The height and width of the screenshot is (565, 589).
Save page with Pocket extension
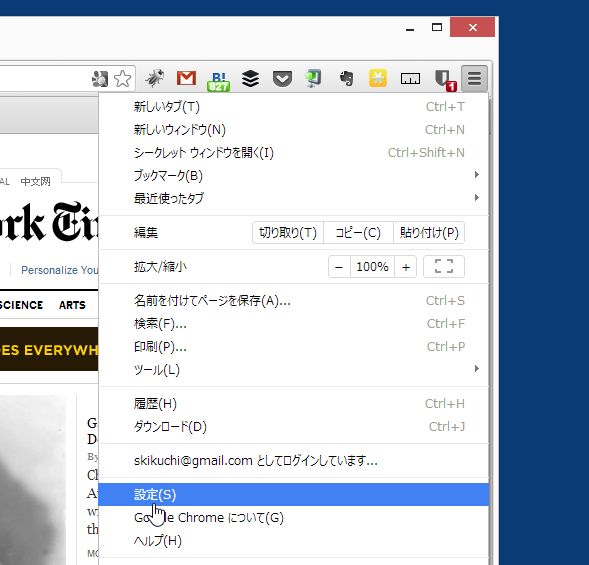(282, 79)
